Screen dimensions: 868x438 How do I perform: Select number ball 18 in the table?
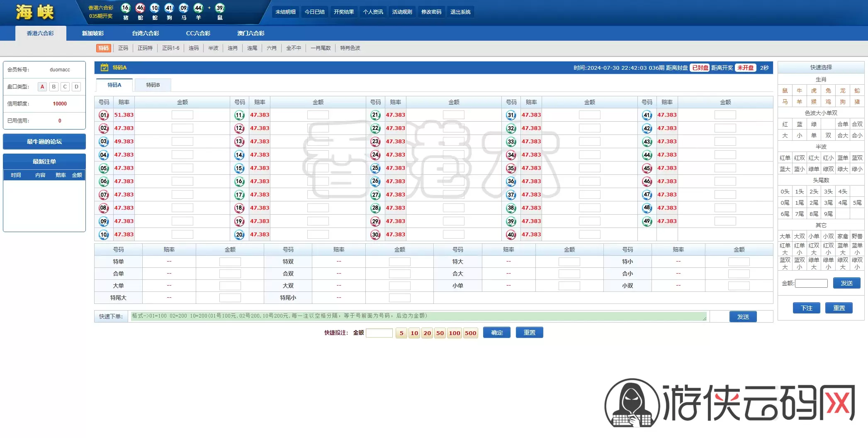239,208
